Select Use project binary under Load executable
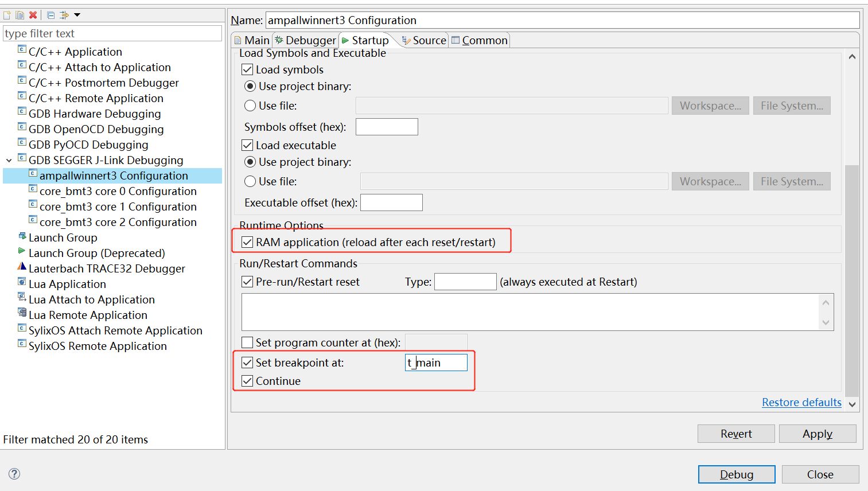The width and height of the screenshot is (868, 491). click(x=250, y=162)
